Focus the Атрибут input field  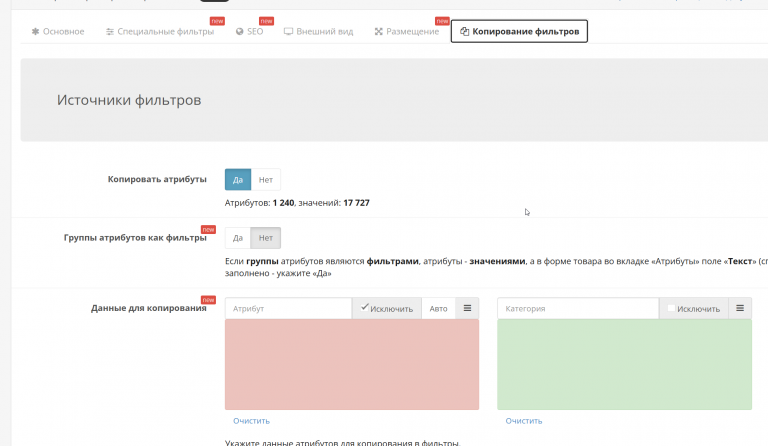[288, 308]
